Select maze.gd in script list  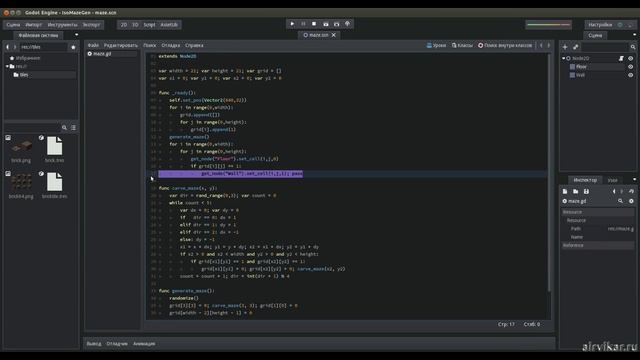pos(112,54)
